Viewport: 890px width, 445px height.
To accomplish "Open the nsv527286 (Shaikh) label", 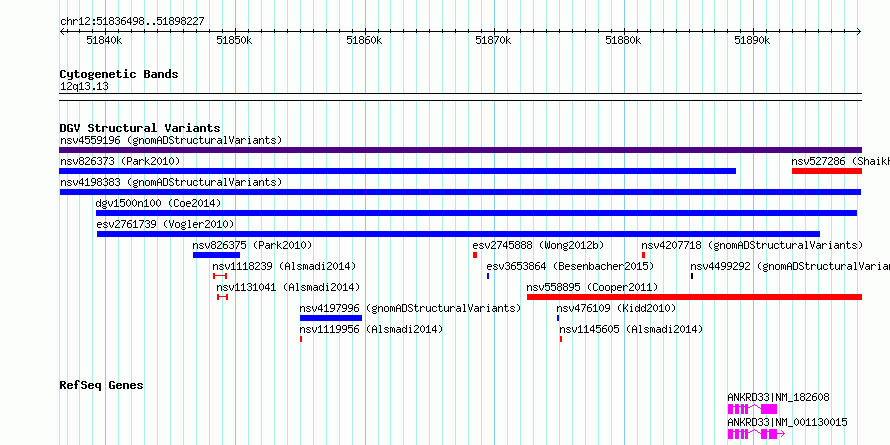I will 841,161.
